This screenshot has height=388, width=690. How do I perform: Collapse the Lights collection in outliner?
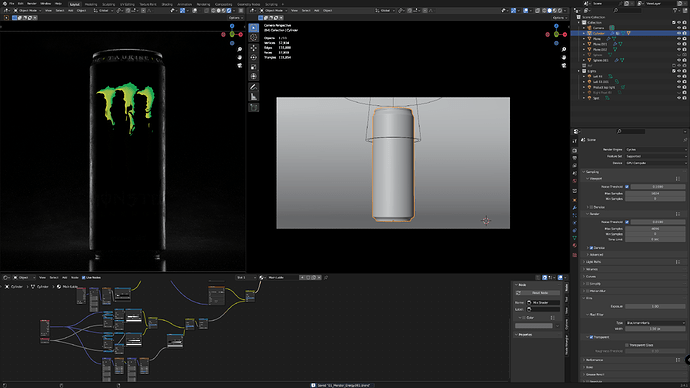coord(579,71)
